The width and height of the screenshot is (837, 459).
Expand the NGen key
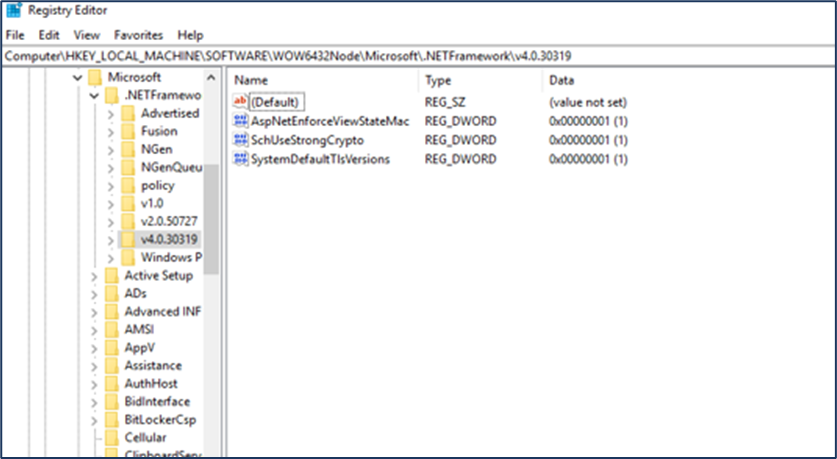coord(110,150)
